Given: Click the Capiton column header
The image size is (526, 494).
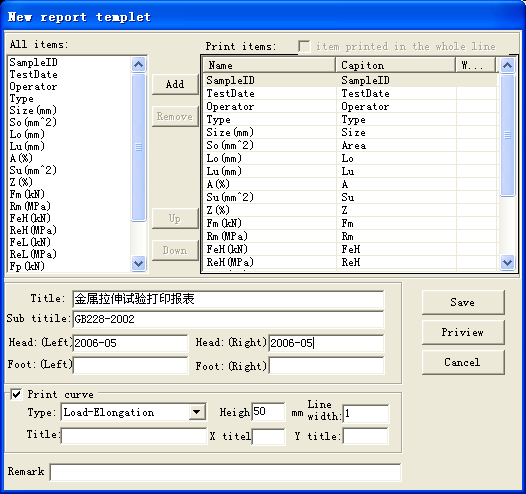Looking at the screenshot, I should tap(396, 65).
